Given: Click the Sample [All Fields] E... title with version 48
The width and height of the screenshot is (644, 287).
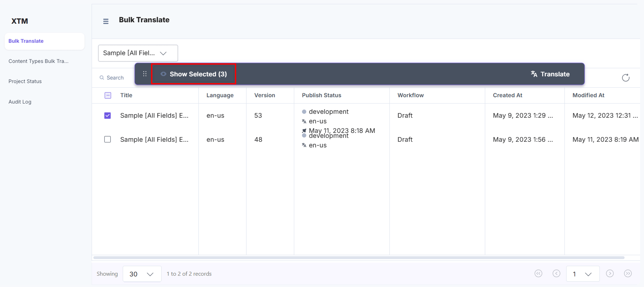Looking at the screenshot, I should coord(154,139).
